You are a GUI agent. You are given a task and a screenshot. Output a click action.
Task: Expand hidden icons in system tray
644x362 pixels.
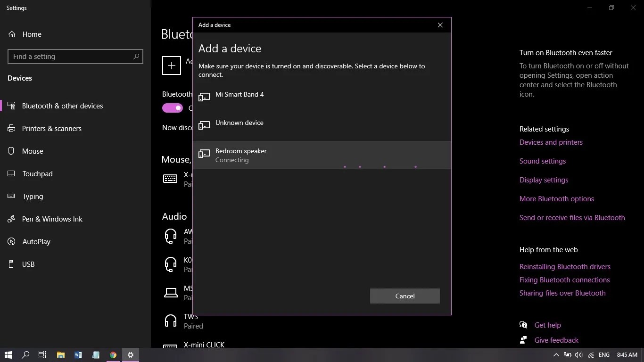(x=556, y=355)
